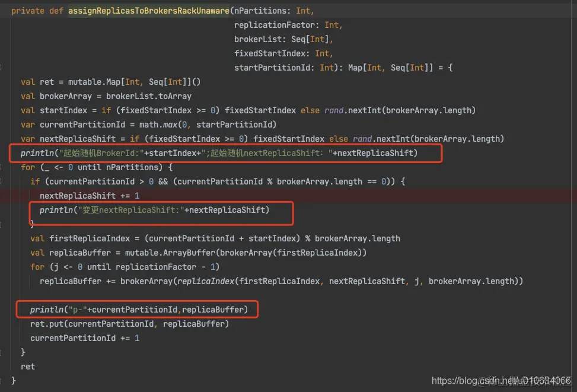The image size is (577, 392).
Task: Click the 'startPartitionId: Int)' parameter
Action: click(x=286, y=68)
